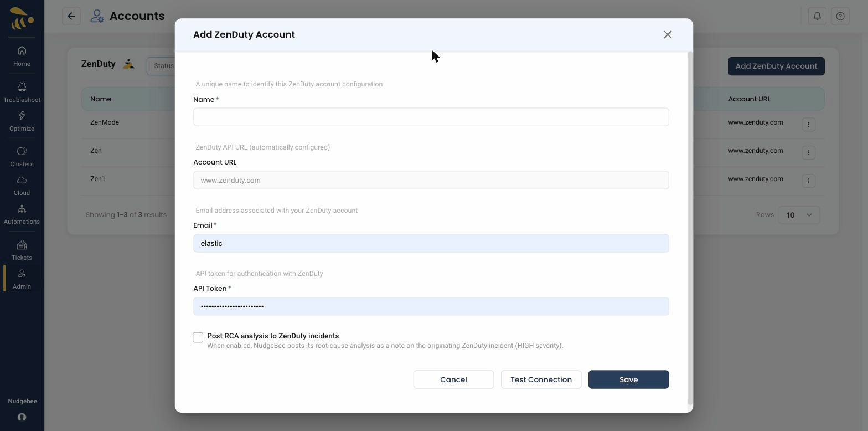Image resolution: width=868 pixels, height=431 pixels.
Task: Open Cloud in sidebar
Action: pos(22,186)
